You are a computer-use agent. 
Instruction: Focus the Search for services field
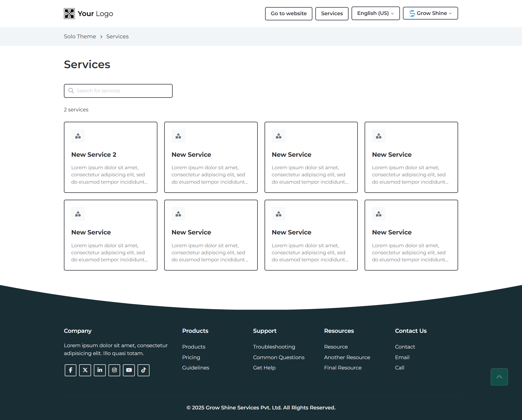[122, 91]
